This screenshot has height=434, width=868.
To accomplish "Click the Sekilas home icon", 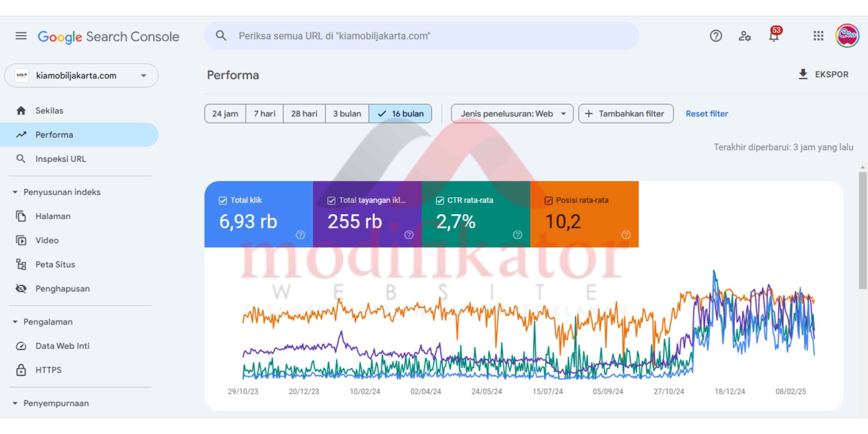I will 21,111.
